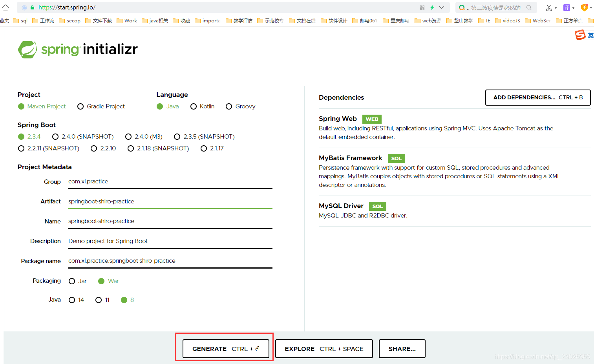Select Spring Boot version 2.3.4
This screenshot has width=594, height=364.
tap(29, 137)
